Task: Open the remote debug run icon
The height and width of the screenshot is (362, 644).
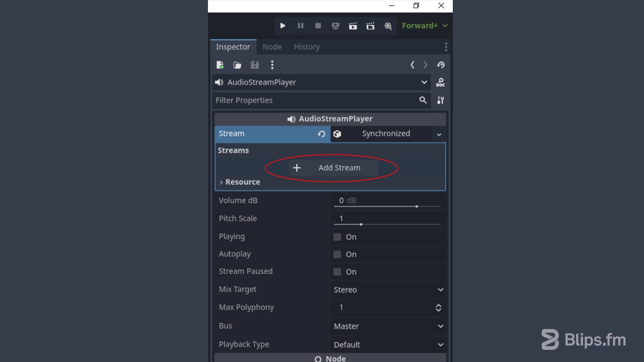Action: pos(335,26)
